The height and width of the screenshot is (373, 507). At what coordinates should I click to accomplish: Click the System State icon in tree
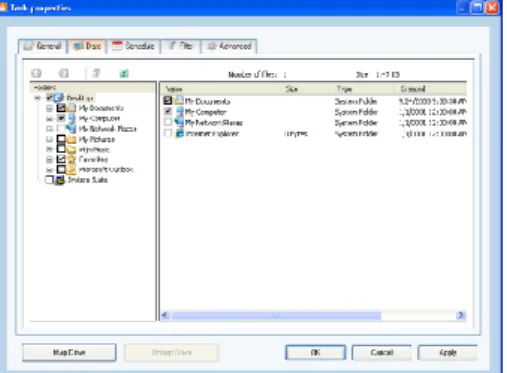point(60,180)
